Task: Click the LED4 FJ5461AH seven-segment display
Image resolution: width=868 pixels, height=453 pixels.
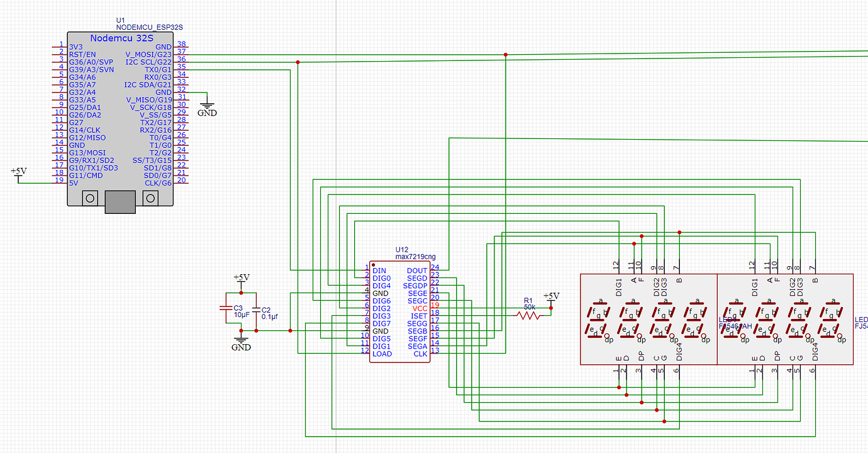Action: pos(648,318)
